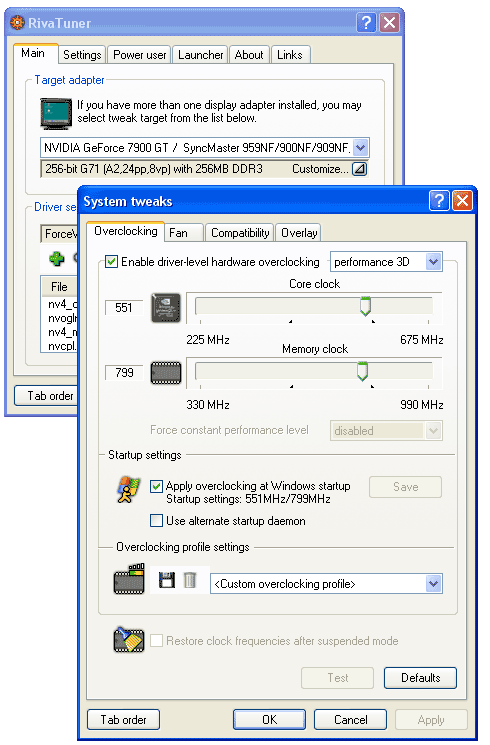Click the RivaTuner help question mark button
This screenshot has height=745, width=490.
(366, 22)
